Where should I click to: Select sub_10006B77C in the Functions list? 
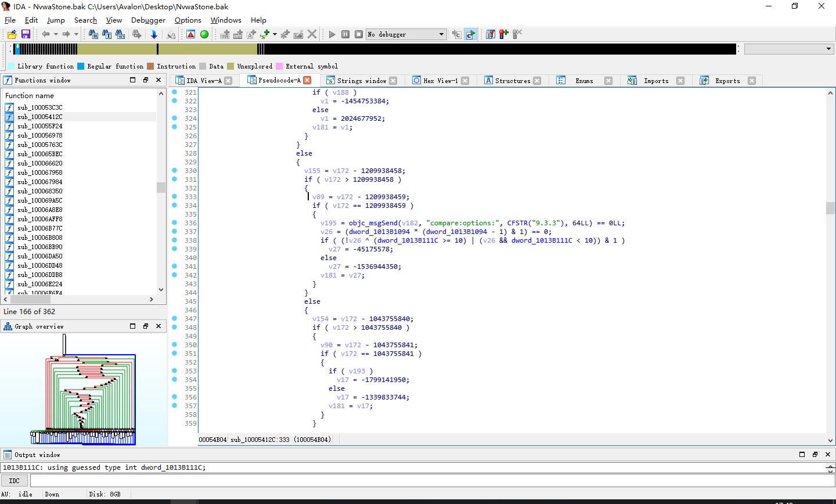tap(39, 228)
